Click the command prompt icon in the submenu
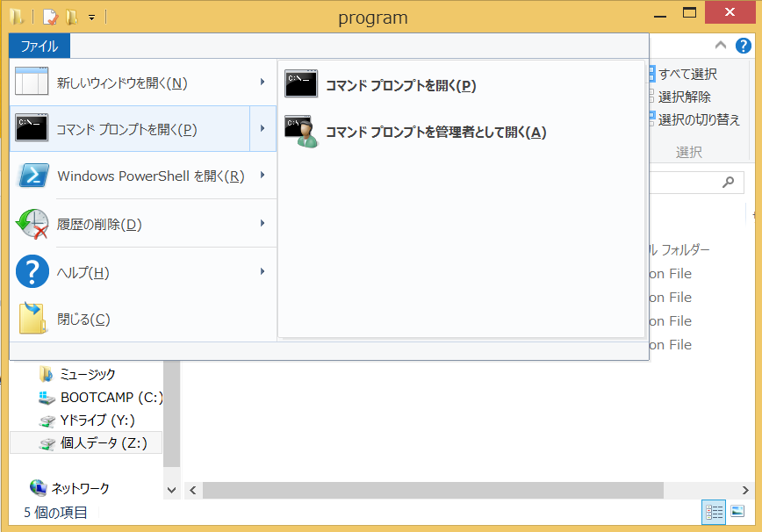 [301, 83]
